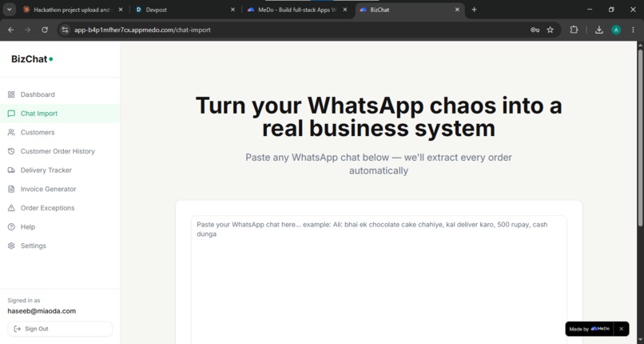Reload the current page
The image size is (644, 344).
[45, 30]
